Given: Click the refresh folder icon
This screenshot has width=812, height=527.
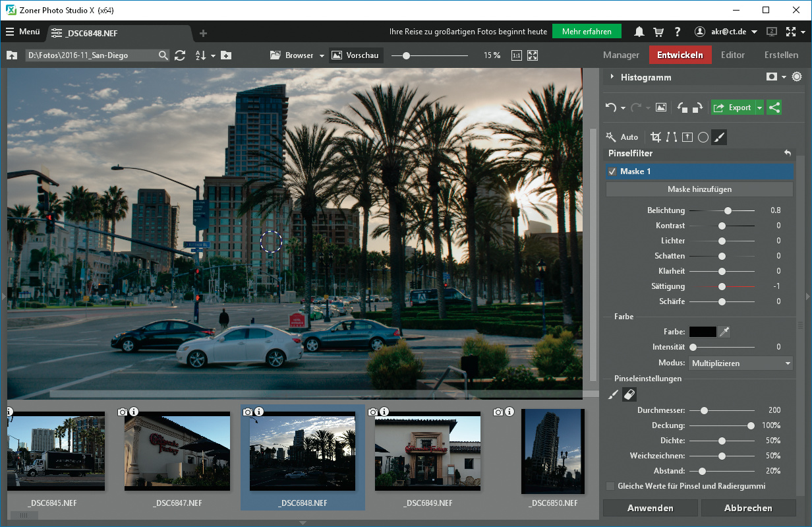Looking at the screenshot, I should [x=180, y=55].
